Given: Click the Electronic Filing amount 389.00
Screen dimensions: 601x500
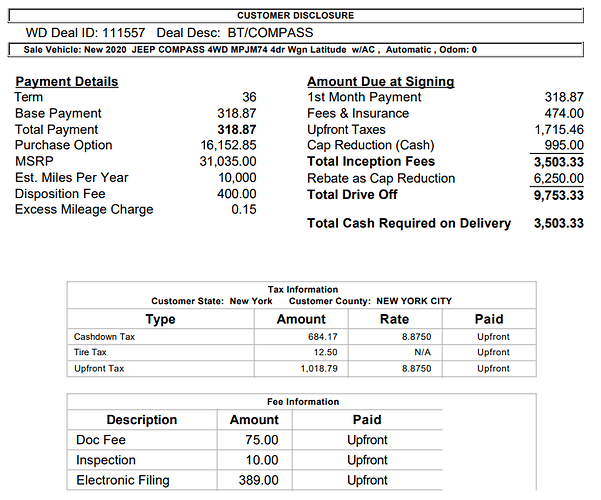Looking at the screenshot, I should pyautogui.click(x=258, y=480).
